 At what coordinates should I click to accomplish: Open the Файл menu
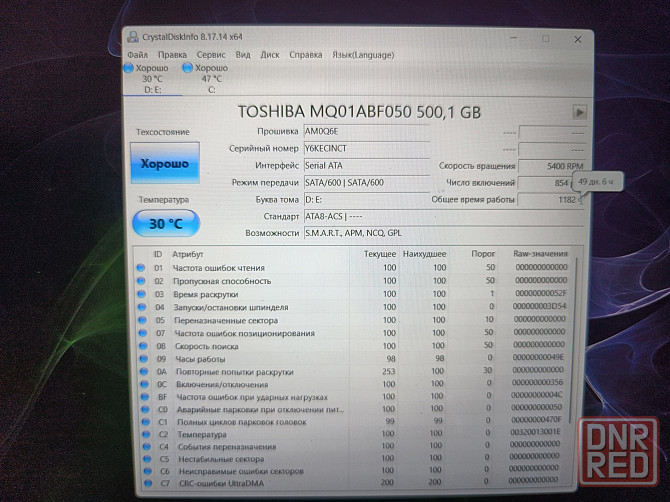138,55
